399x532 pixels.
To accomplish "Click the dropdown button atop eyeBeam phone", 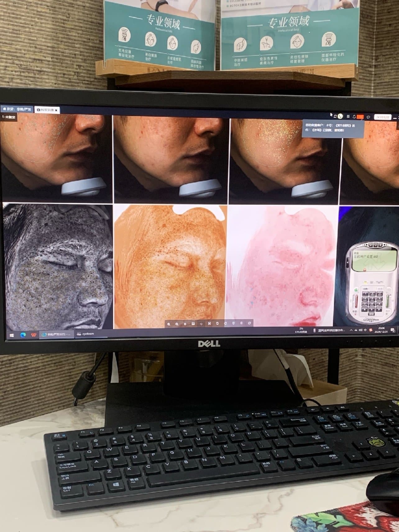I will point(371,245).
